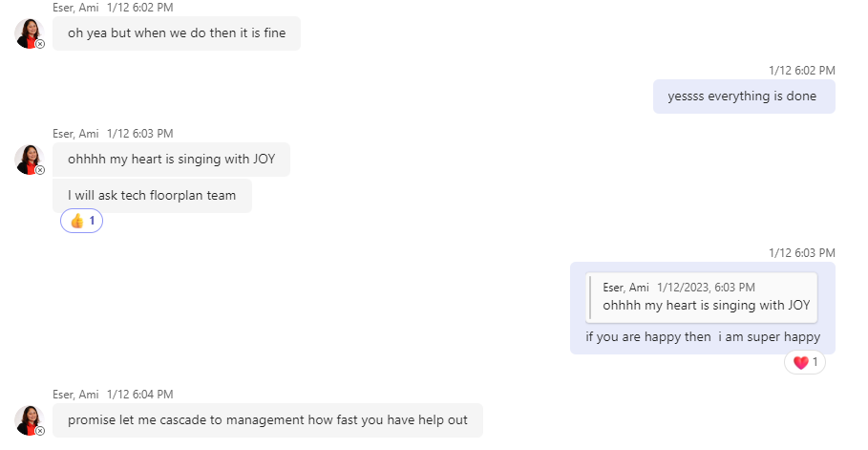Select message 'I will ask tech floorplan team'
Viewport: 868px width, 450px height.
pos(152,196)
